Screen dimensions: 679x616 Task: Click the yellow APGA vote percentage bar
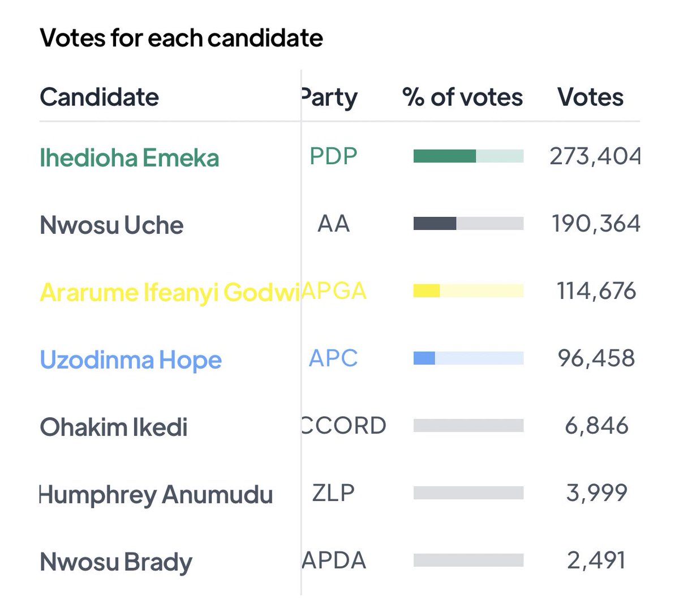point(468,291)
